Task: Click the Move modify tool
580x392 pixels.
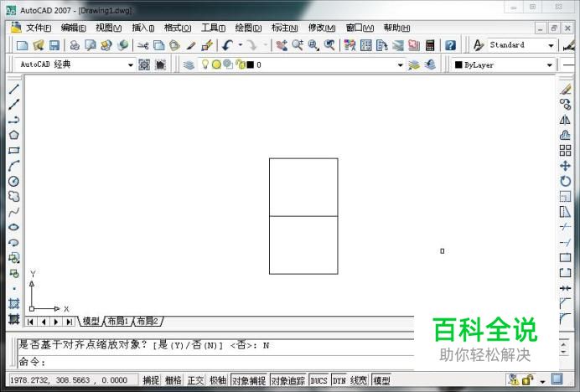Action: click(565, 166)
